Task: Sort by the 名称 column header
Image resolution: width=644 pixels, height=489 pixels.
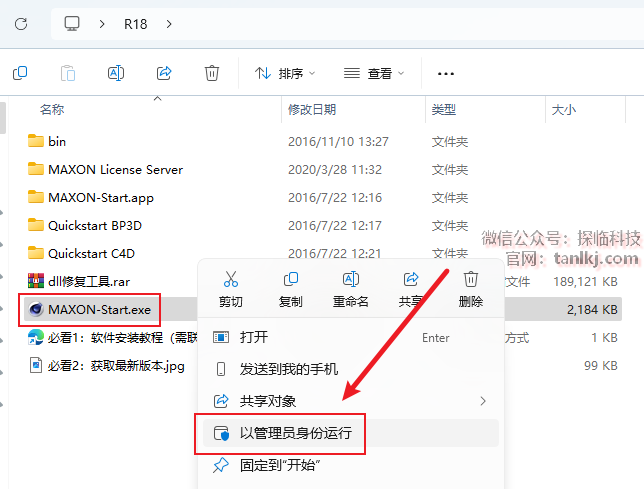Action: click(x=52, y=110)
